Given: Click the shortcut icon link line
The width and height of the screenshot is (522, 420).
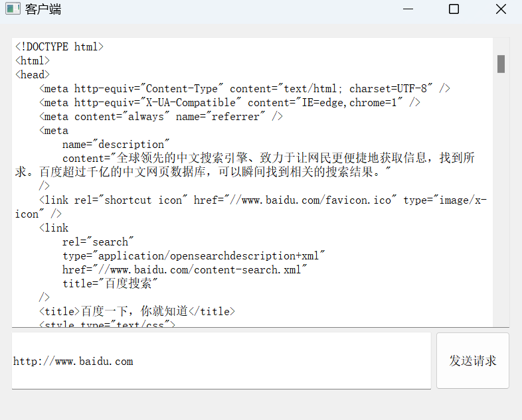Looking at the screenshot, I should point(263,200).
